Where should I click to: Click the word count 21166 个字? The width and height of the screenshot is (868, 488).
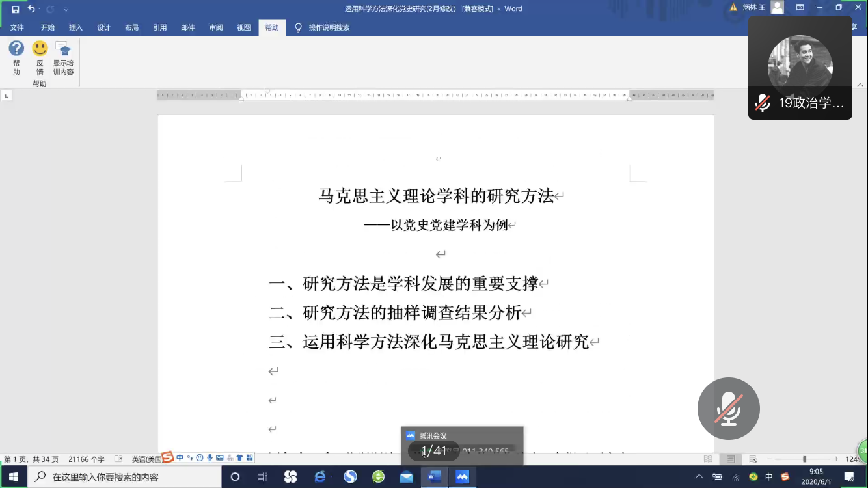point(87,459)
